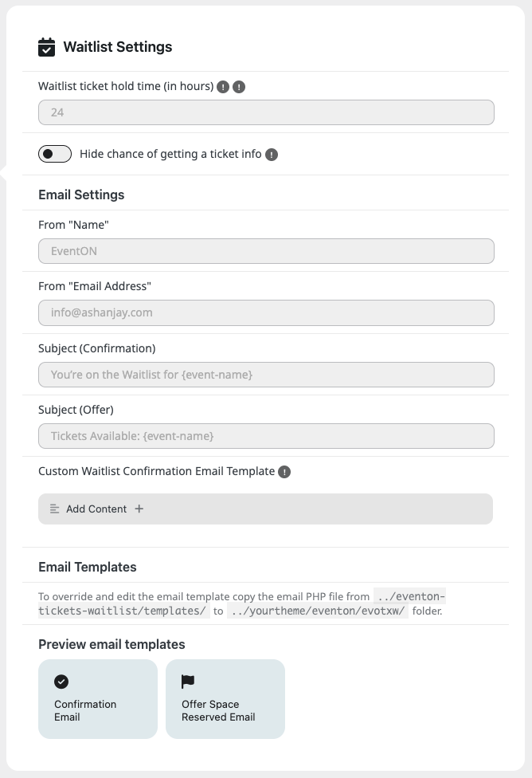The width and height of the screenshot is (532, 778).
Task: Click info icon next to Hide chance label
Action: [272, 155]
